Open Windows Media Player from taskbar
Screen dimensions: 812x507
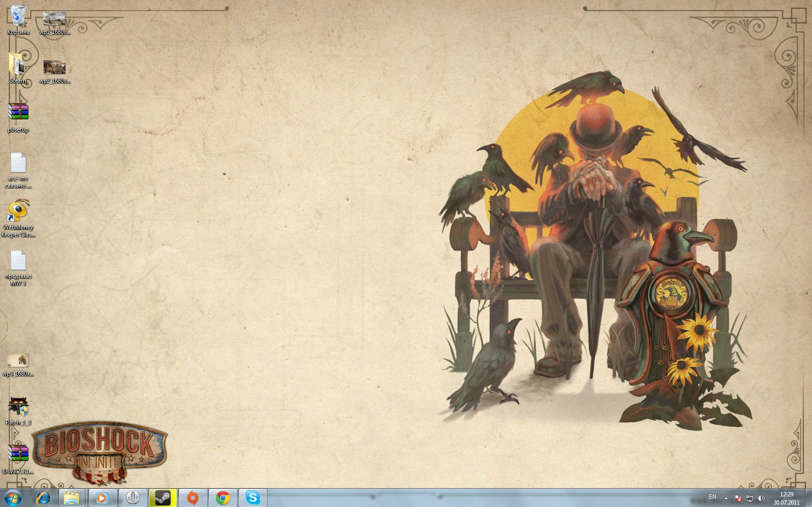pos(102,498)
